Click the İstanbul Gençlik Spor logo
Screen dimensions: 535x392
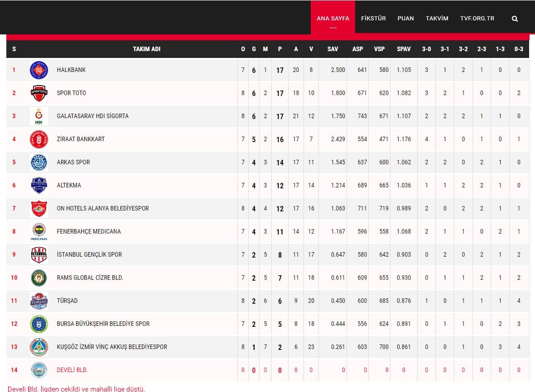tap(39, 255)
